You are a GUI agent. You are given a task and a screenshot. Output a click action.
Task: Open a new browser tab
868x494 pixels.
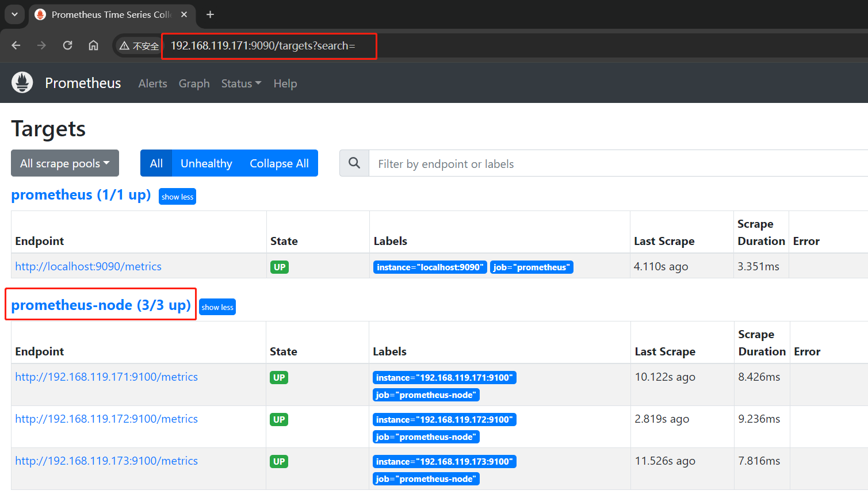tap(211, 14)
